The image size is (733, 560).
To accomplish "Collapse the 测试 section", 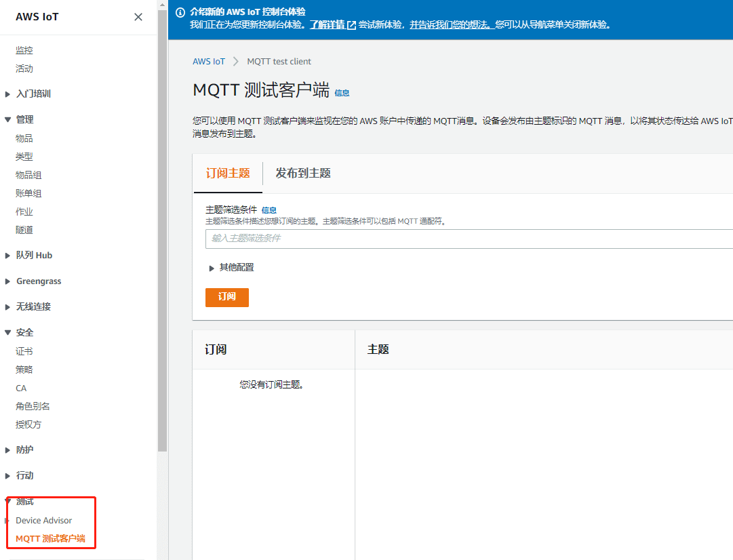I will point(20,502).
